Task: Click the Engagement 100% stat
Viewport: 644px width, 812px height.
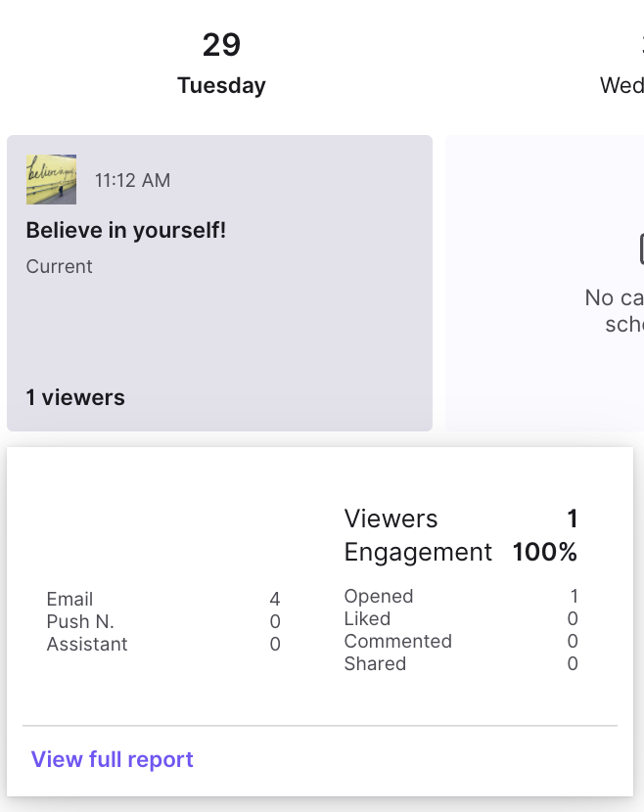Action: click(x=461, y=552)
